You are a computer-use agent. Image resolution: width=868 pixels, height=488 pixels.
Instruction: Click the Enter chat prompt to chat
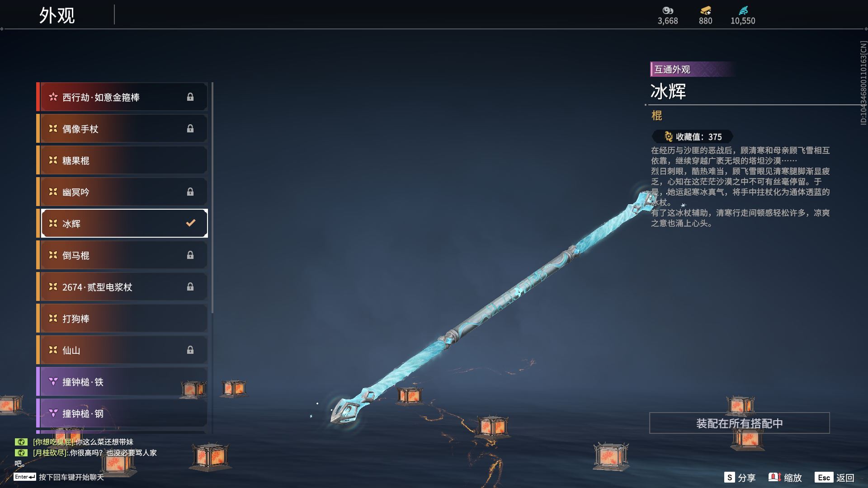click(x=59, y=477)
